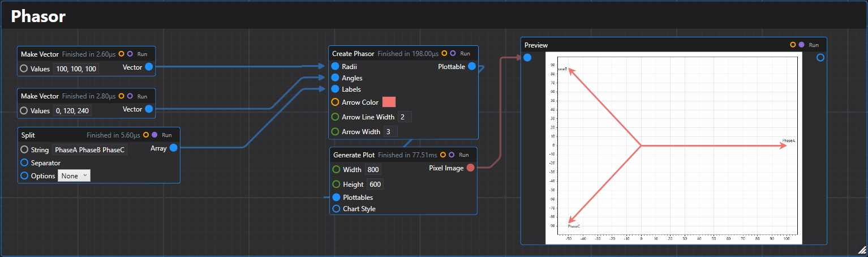Image resolution: width=868 pixels, height=257 pixels.
Task: Click the Vector output port of the 100, 100, 100 node
Action: [149, 67]
